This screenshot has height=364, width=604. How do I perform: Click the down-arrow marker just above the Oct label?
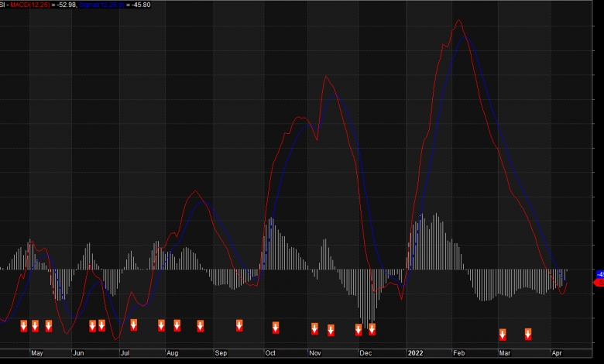tap(276, 328)
